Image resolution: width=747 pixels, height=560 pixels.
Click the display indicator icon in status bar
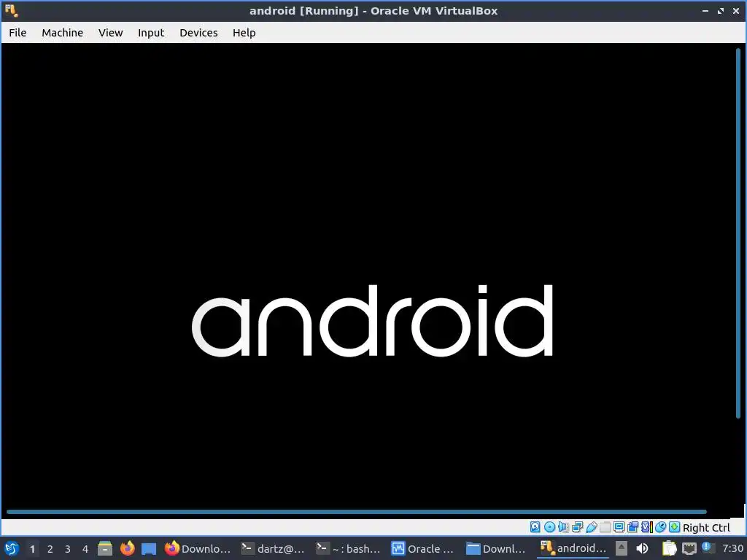[x=619, y=527]
